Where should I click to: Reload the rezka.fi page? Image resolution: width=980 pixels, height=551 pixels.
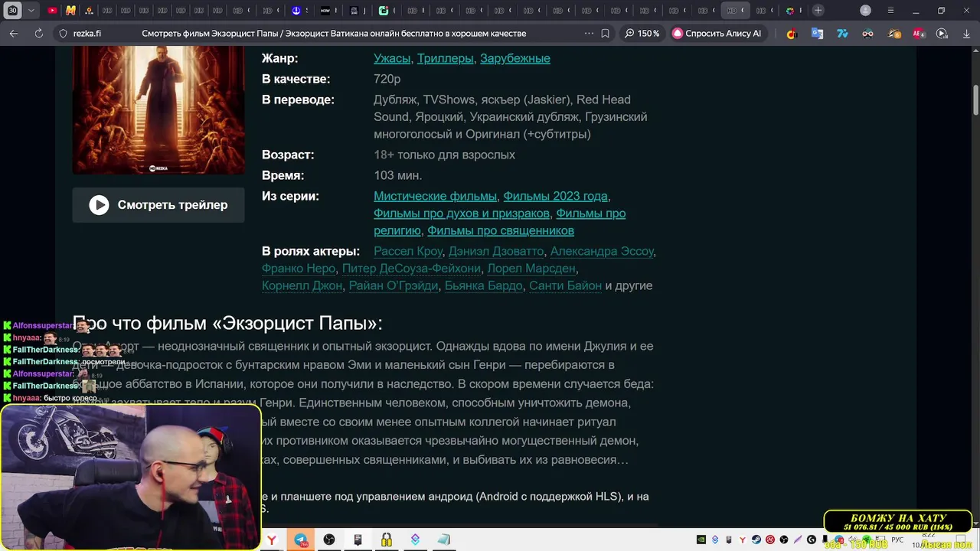pos(39,34)
